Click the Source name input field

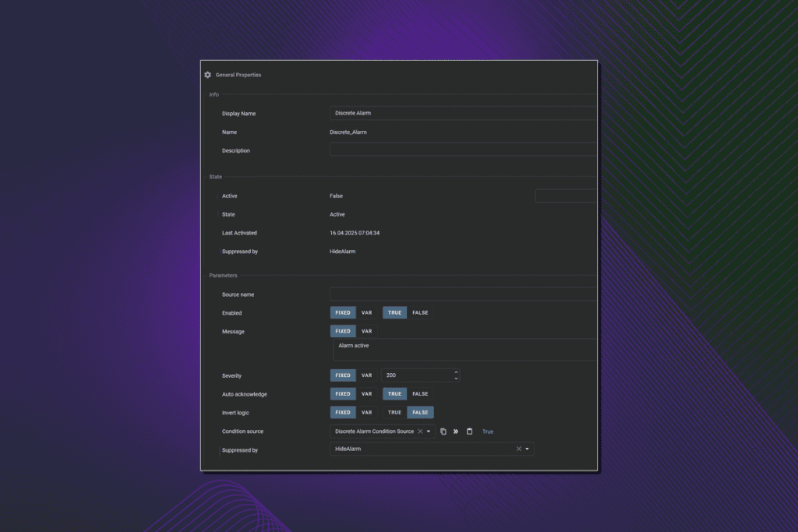tap(463, 294)
